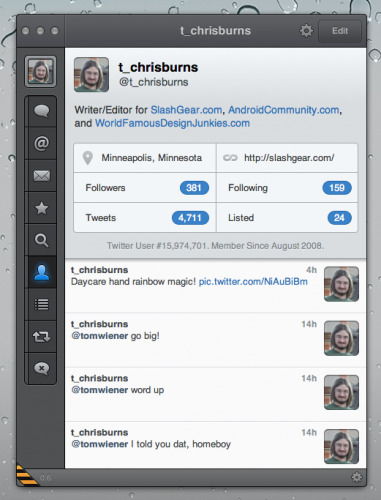The height and width of the screenshot is (500, 381).
Task: Open the retweets icon in sidebar
Action: [x=41, y=336]
